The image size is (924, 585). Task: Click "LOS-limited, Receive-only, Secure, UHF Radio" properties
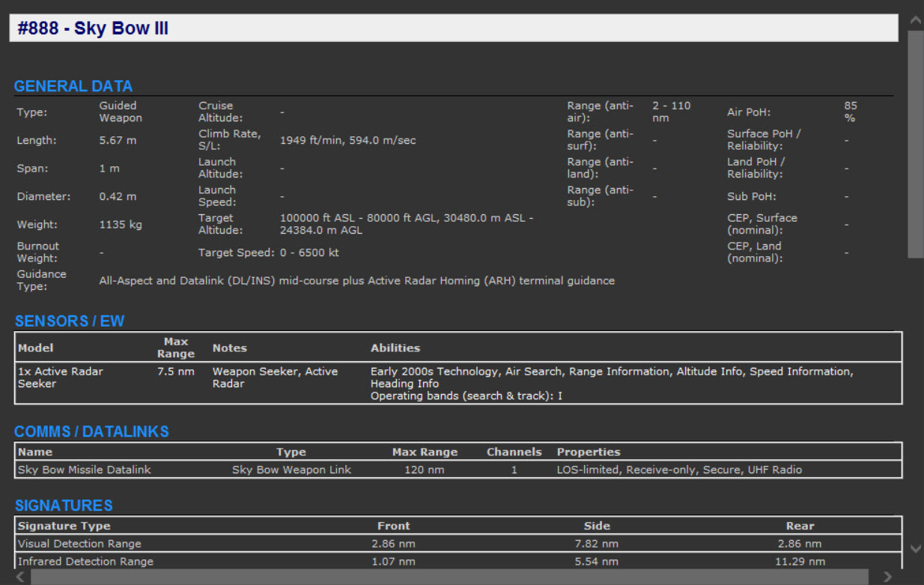(x=679, y=470)
